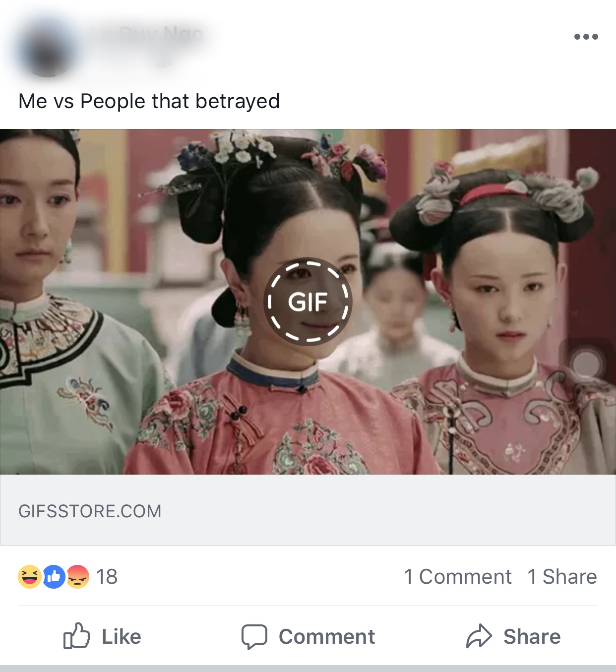
Task: Tap the curved arrow Share icon
Action: tap(479, 636)
